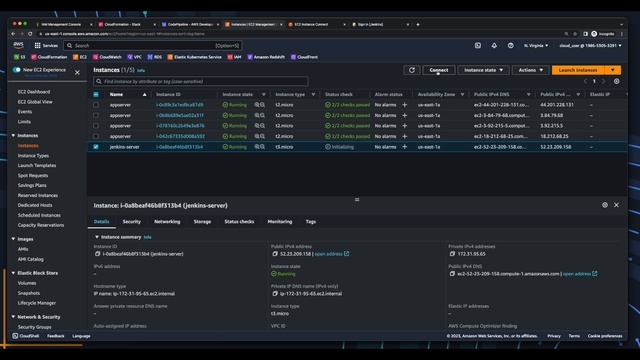Image resolution: width=640 pixels, height=360 pixels.
Task: Select the appserver with IP 3.84.79.68
Action: point(96,116)
